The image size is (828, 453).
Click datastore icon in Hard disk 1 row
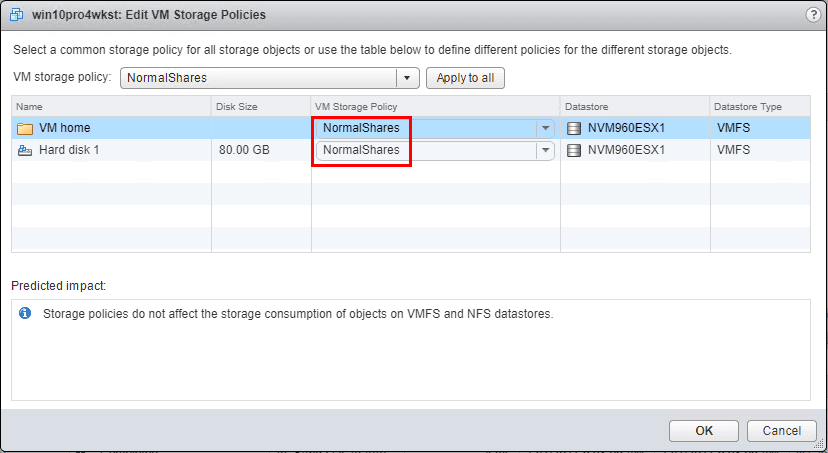click(573, 150)
